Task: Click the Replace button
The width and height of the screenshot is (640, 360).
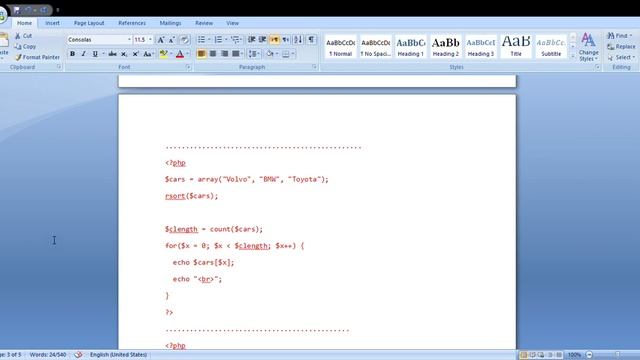Action: pos(621,47)
